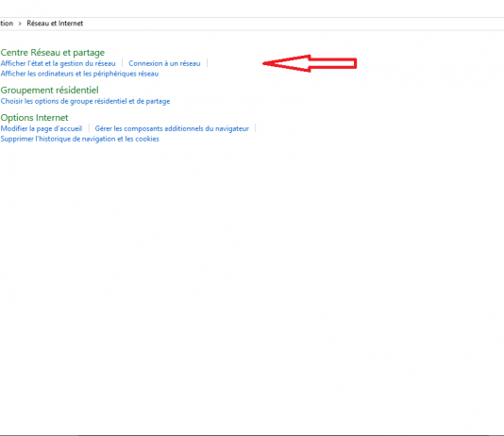Delete browsing history and cookies link
Viewport: 504px width, 436px height.
[79, 139]
